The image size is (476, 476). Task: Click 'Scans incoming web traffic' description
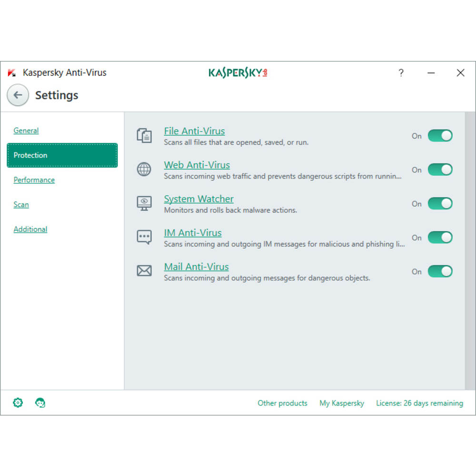point(283,177)
